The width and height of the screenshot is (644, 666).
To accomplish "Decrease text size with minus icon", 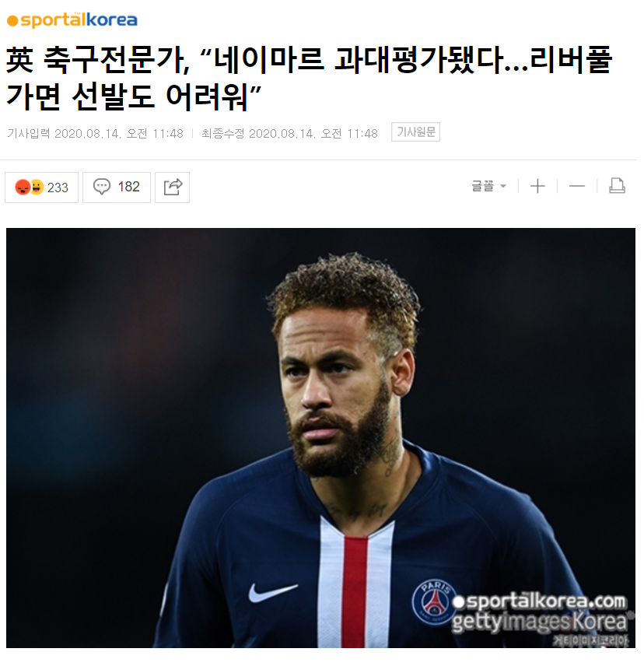I will (577, 186).
